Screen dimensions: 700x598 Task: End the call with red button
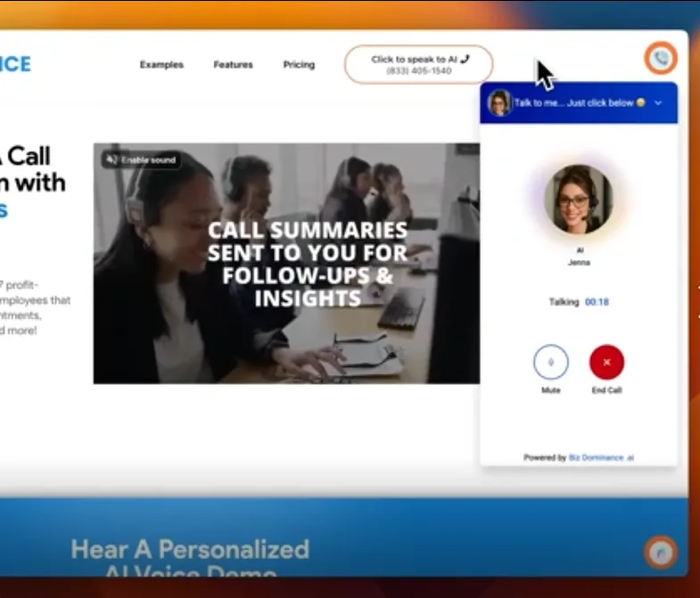(x=606, y=362)
